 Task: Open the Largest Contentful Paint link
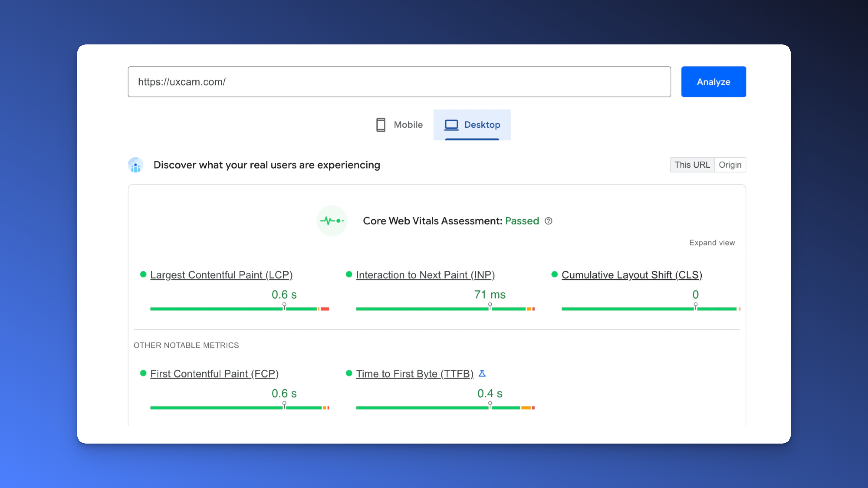[x=221, y=275]
